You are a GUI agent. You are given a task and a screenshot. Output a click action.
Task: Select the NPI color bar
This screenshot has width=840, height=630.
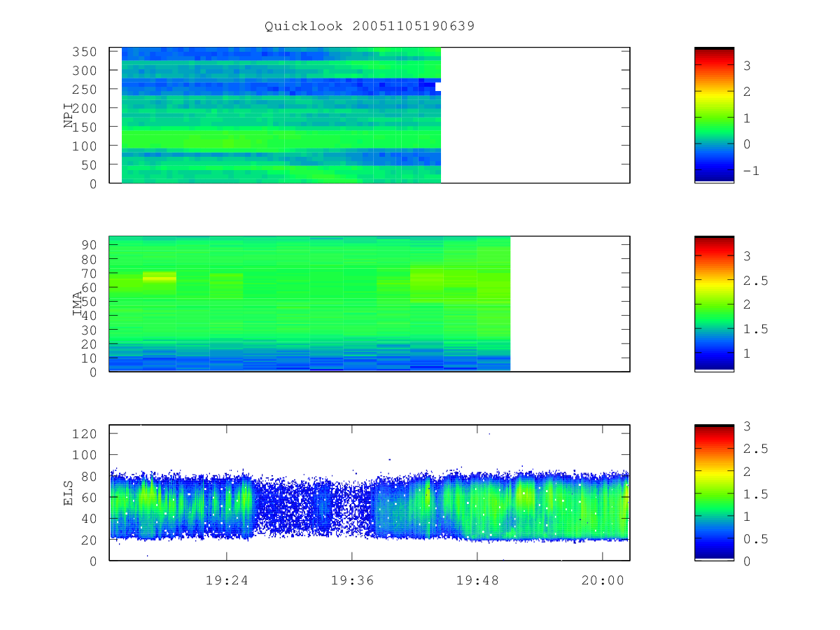click(714, 115)
